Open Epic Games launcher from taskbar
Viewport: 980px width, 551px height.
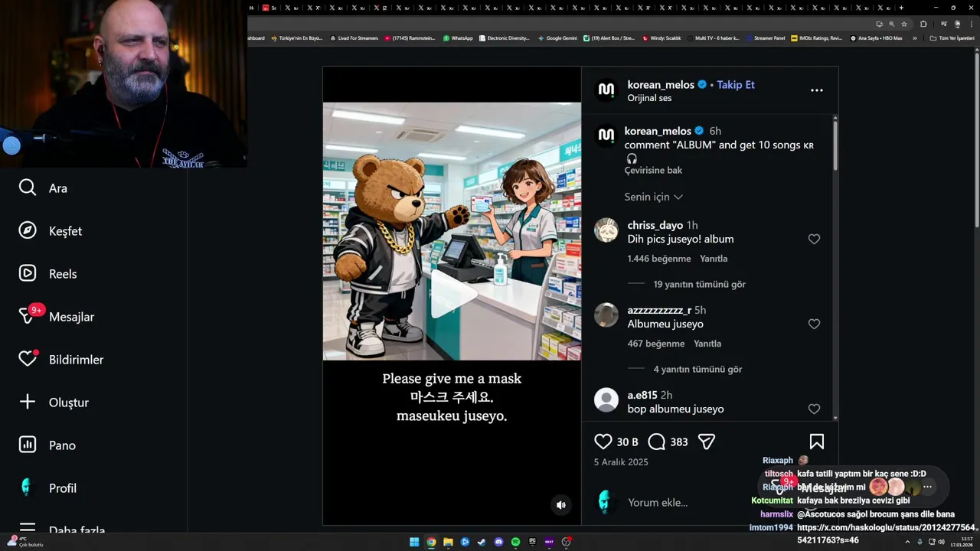[532, 542]
